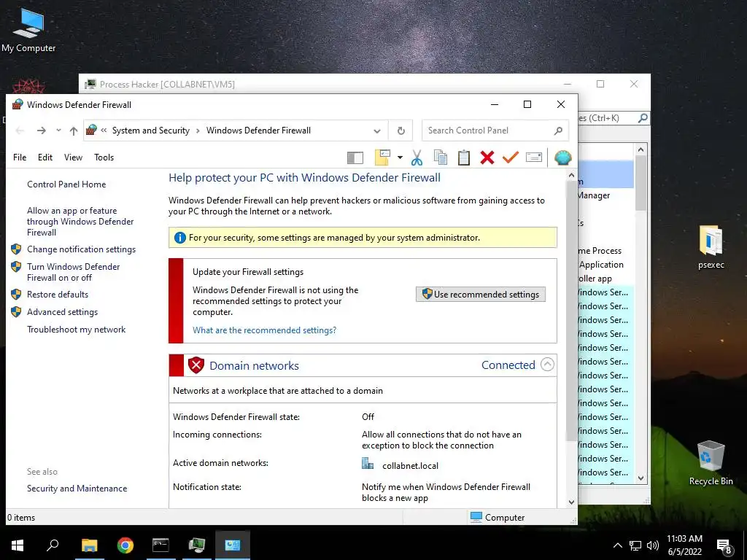Click the Cut scissors toolbar icon

(x=417, y=157)
